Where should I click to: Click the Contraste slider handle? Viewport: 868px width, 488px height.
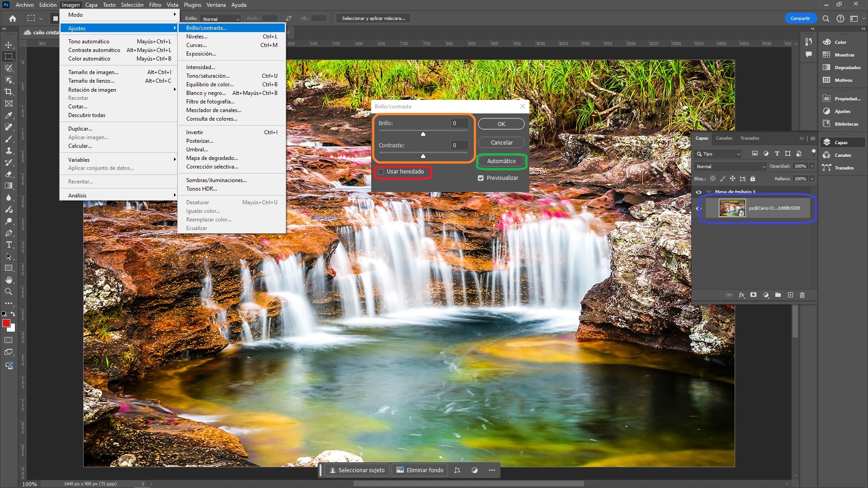(423, 156)
